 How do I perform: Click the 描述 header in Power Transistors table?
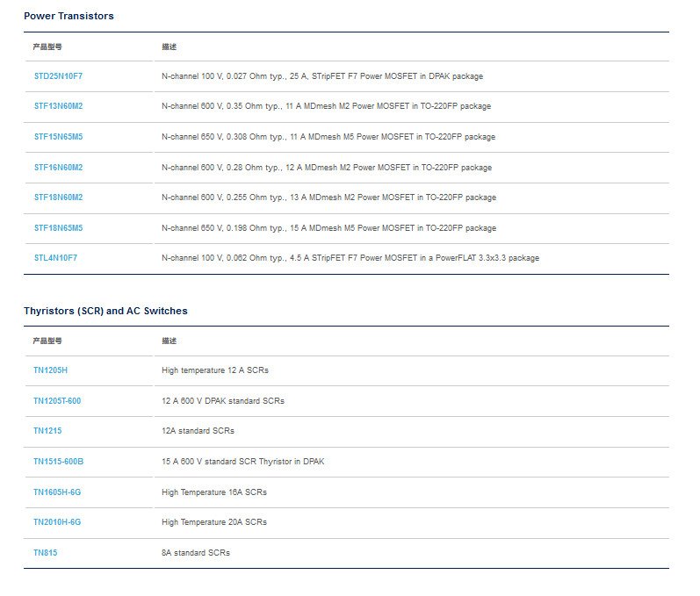(170, 47)
